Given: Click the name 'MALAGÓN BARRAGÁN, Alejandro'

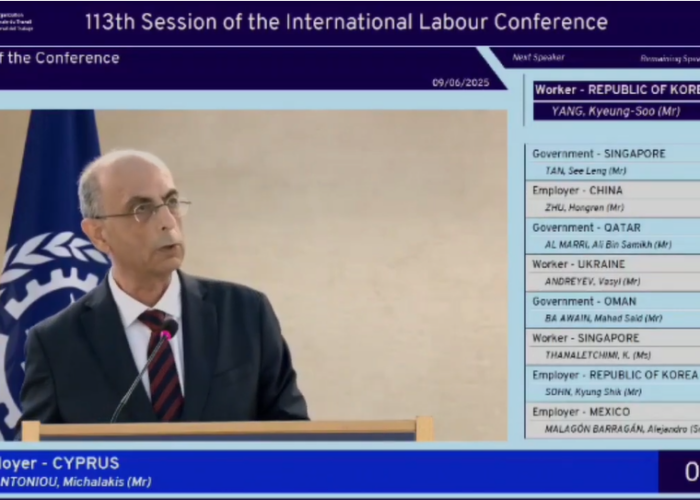Looking at the screenshot, I should tap(616, 429).
